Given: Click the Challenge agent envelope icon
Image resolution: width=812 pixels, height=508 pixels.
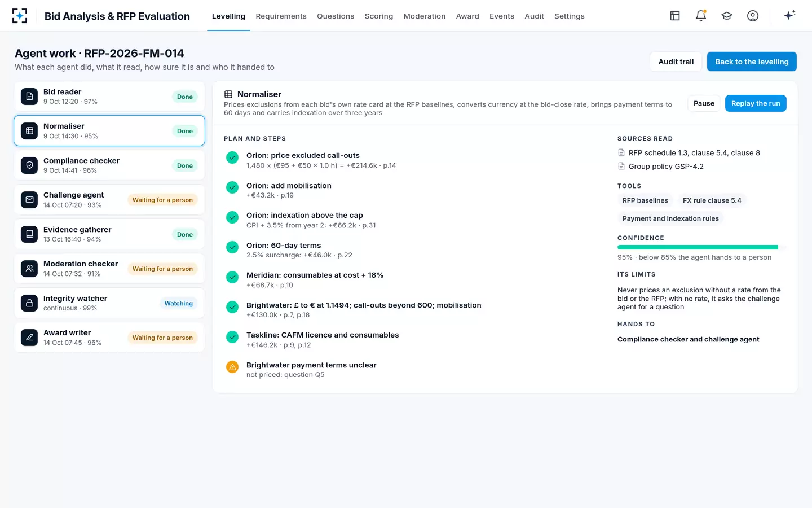Looking at the screenshot, I should tap(29, 200).
